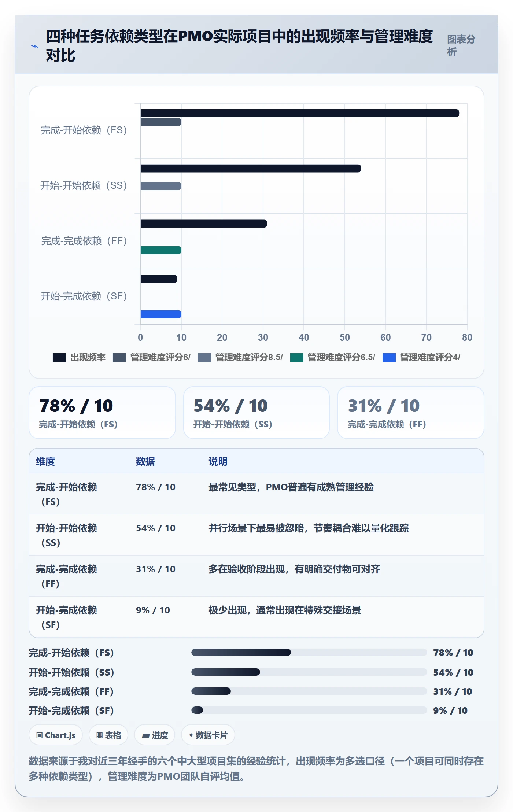
Task: Click the 开始-完成依赖（SF）y-axis label in chart
Action: tap(84, 296)
